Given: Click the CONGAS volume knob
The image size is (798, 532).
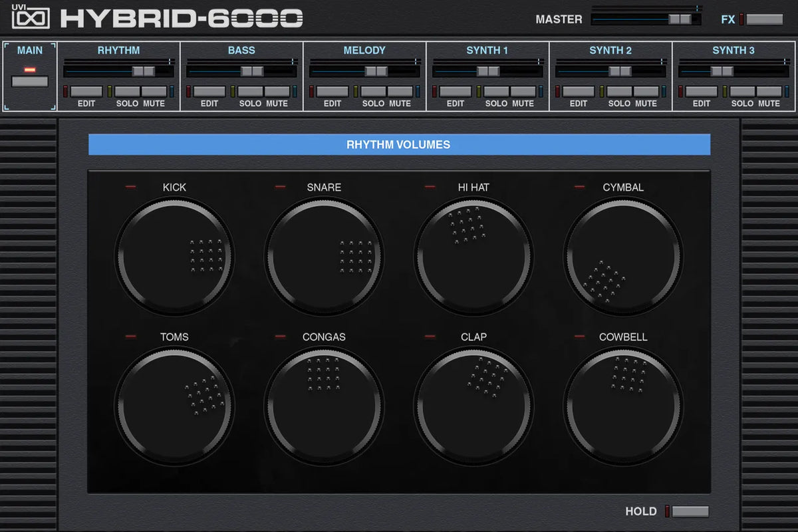Looking at the screenshot, I should (x=324, y=404).
